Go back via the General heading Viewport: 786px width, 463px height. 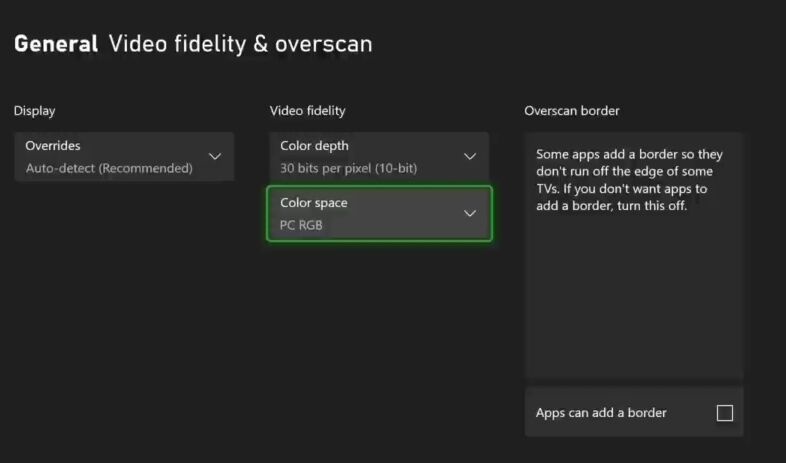56,44
